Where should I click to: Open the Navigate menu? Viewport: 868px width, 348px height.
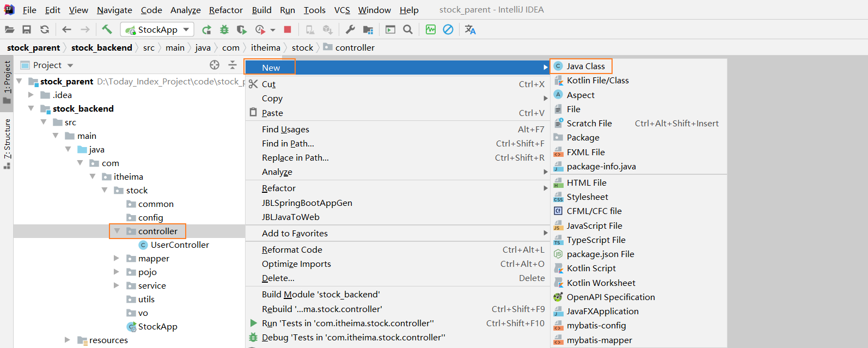(114, 10)
